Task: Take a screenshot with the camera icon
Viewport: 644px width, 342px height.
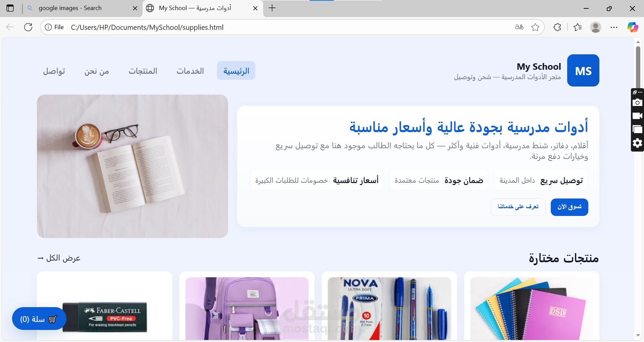Action: 637,102
